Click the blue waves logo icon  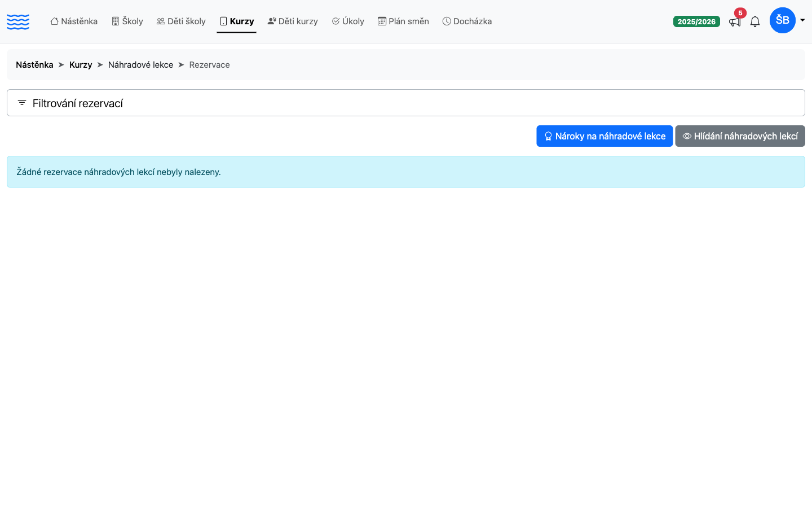[x=18, y=21]
